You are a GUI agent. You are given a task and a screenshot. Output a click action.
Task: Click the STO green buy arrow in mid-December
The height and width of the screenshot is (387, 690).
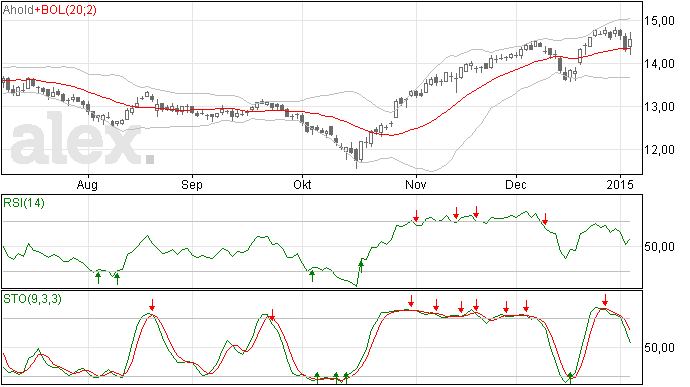pos(570,377)
